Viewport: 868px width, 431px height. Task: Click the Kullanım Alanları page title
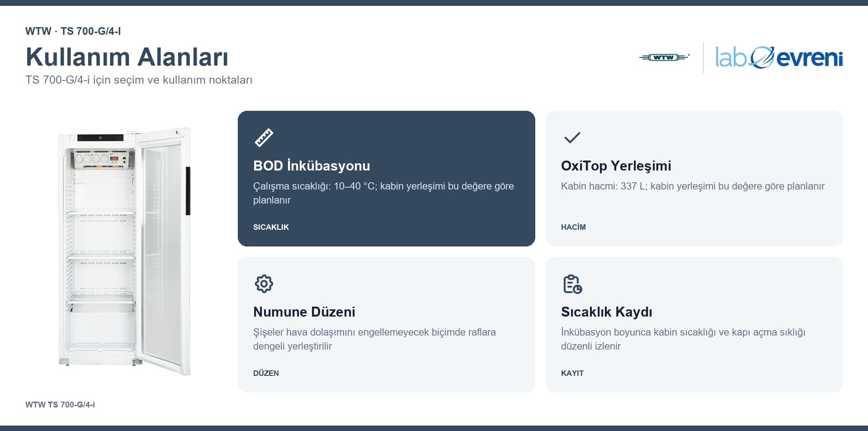click(127, 57)
